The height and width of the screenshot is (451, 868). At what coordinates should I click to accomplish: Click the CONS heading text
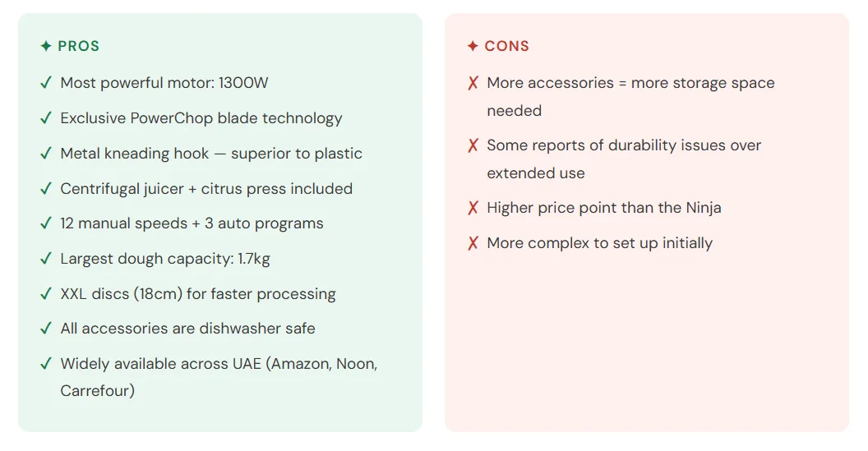pos(507,47)
